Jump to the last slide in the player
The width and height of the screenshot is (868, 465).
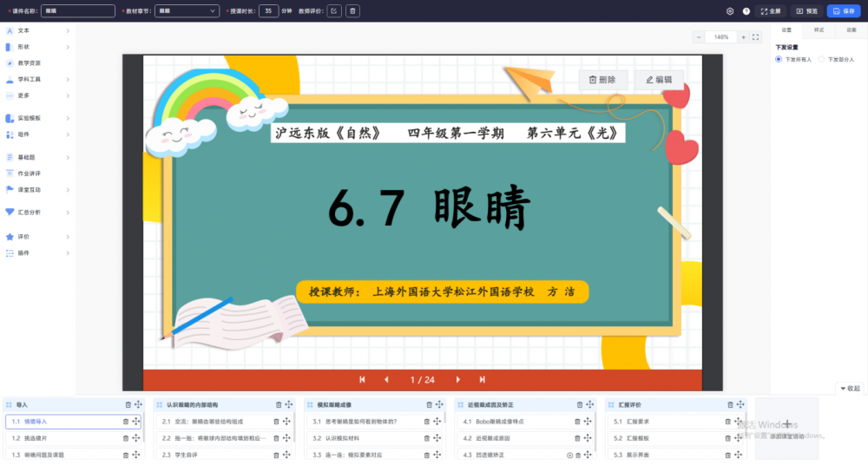click(482, 380)
